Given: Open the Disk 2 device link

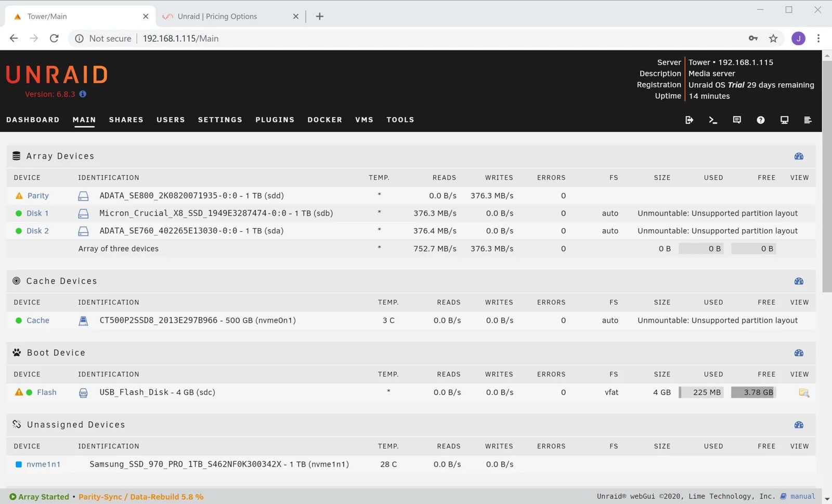Looking at the screenshot, I should pyautogui.click(x=37, y=231).
